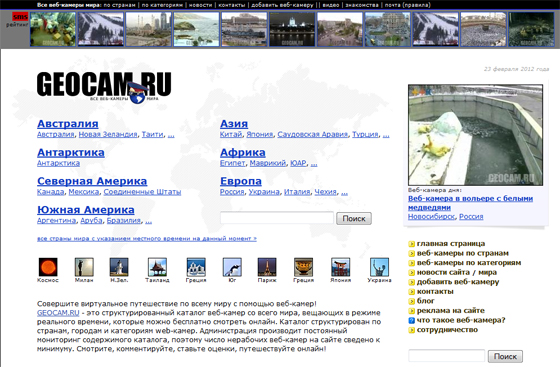This screenshot has width=560, height=367.
Task: Open the Северная Америка heading link
Action: 92,181
